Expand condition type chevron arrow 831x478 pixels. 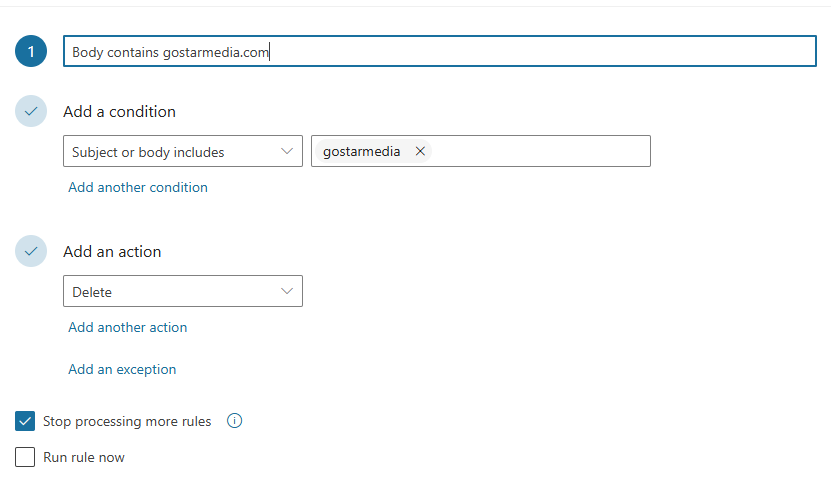coord(287,152)
